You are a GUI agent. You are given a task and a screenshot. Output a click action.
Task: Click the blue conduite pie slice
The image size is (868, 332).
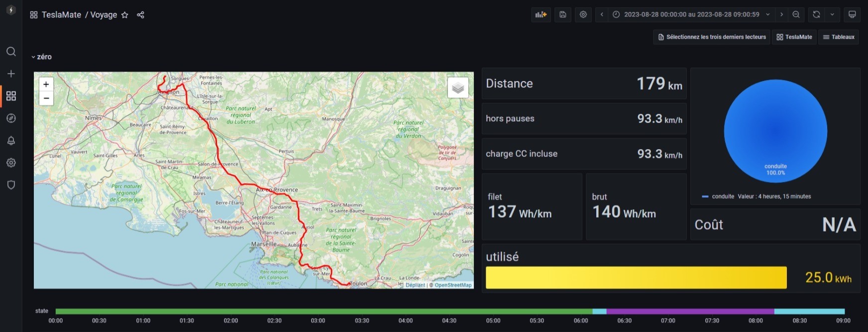tap(775, 131)
